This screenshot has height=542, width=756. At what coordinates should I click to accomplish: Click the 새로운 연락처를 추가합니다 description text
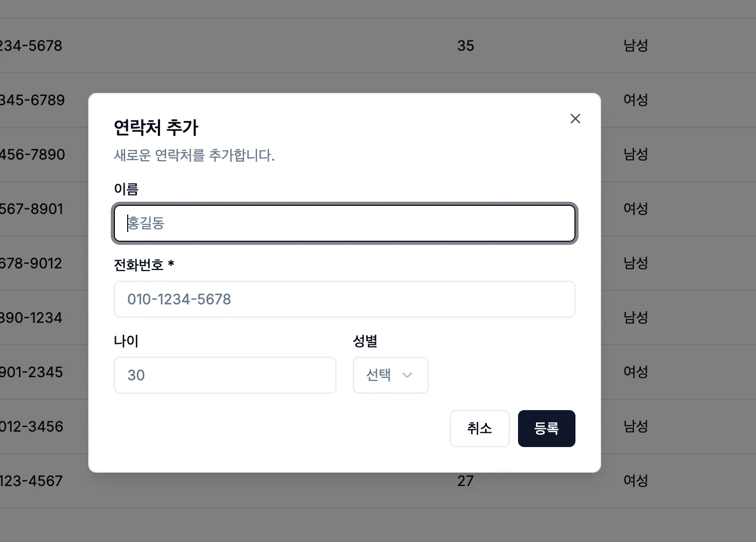click(x=194, y=155)
